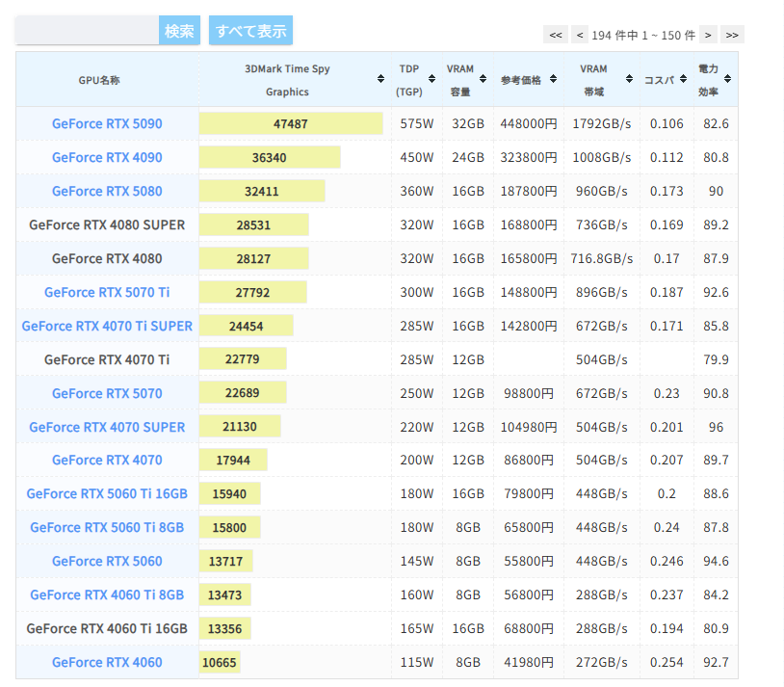The width and height of the screenshot is (784, 687).
Task: Open the GeForce RTX 4090 link
Action: click(x=107, y=157)
